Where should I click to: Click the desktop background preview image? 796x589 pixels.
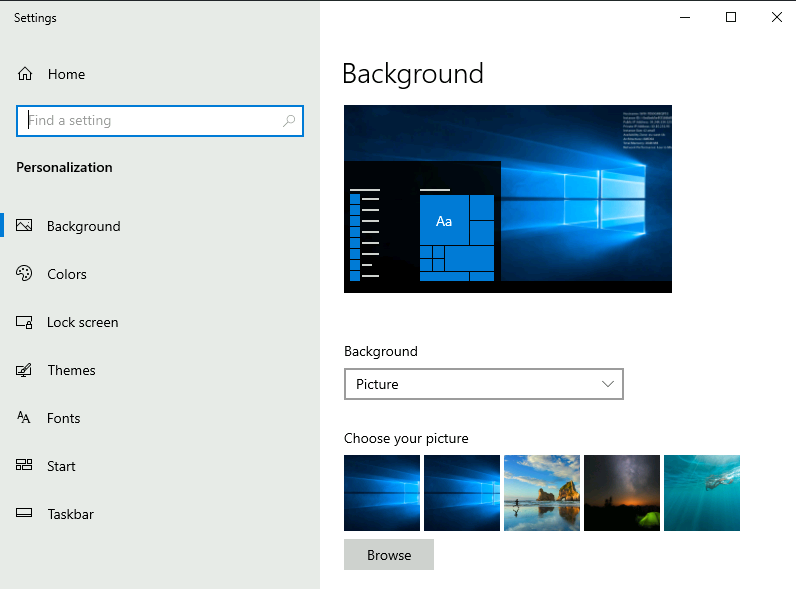508,199
